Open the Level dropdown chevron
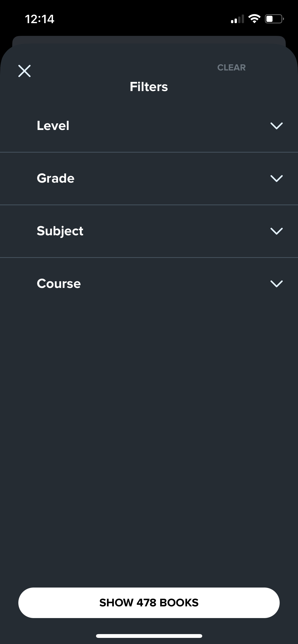298x644 pixels. click(277, 126)
